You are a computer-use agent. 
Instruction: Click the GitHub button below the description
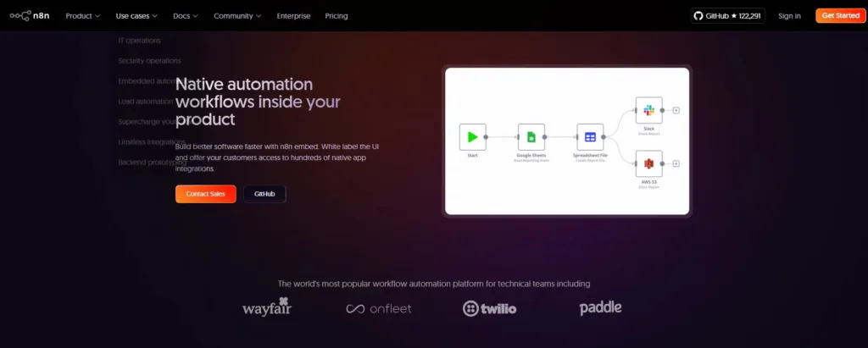[x=264, y=194]
